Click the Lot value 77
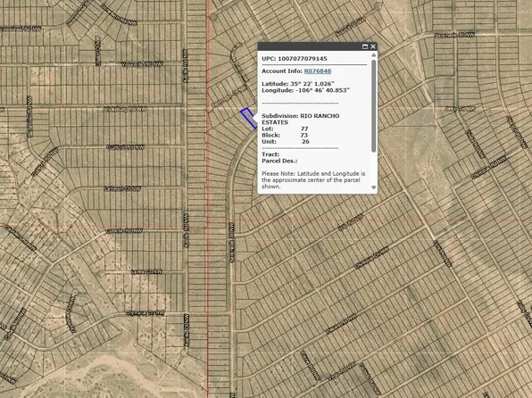This screenshot has width=532, height=398. click(304, 129)
